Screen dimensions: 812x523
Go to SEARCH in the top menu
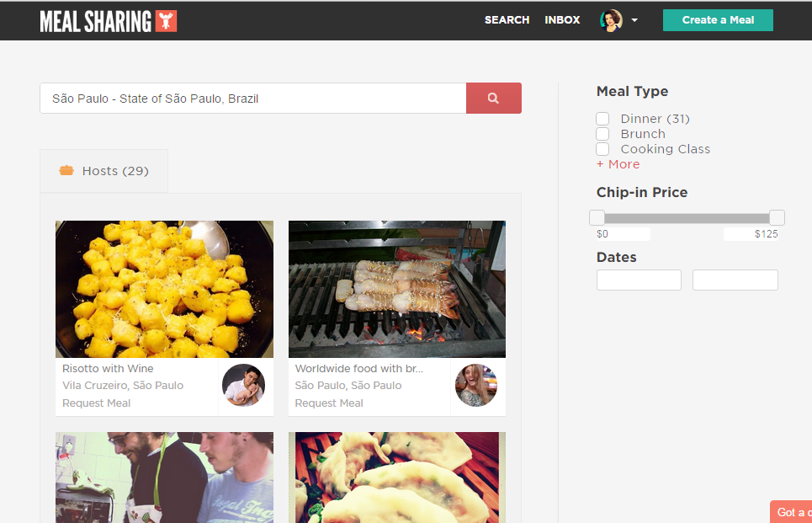507,19
